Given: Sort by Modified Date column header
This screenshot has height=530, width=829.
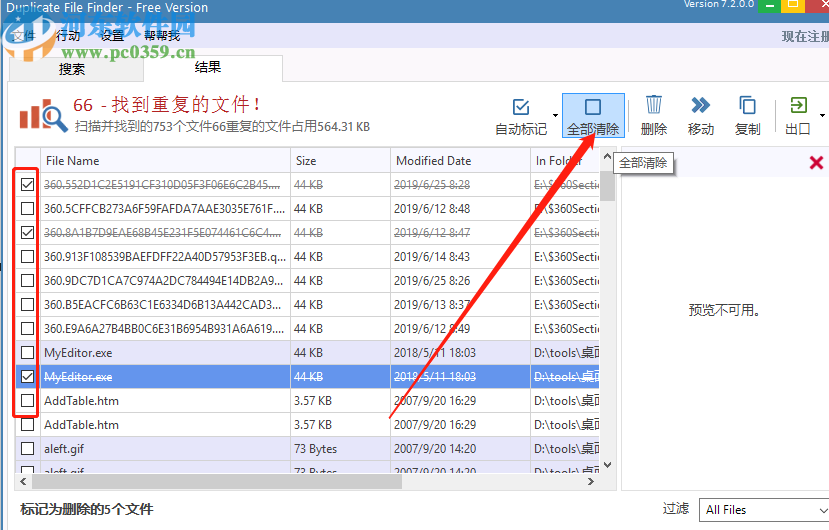Looking at the screenshot, I should pos(460,161).
